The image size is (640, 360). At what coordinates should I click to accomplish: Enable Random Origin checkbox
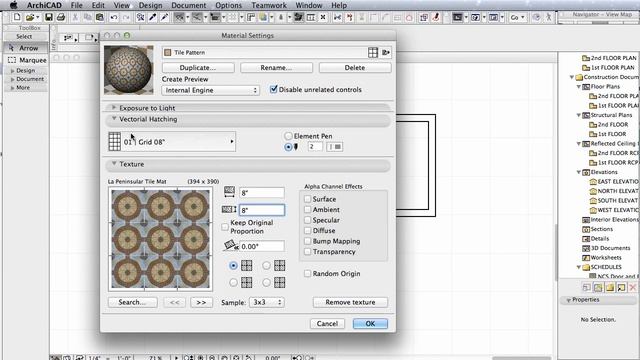pyautogui.click(x=307, y=273)
